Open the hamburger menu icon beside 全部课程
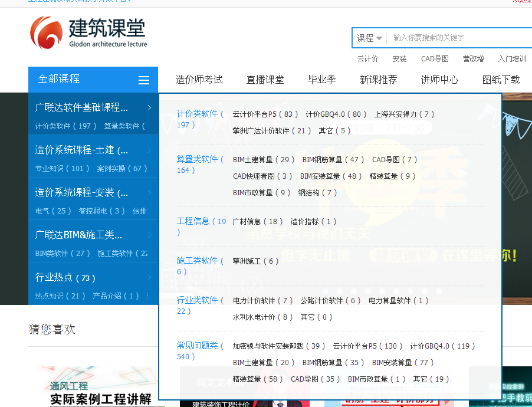 click(144, 80)
